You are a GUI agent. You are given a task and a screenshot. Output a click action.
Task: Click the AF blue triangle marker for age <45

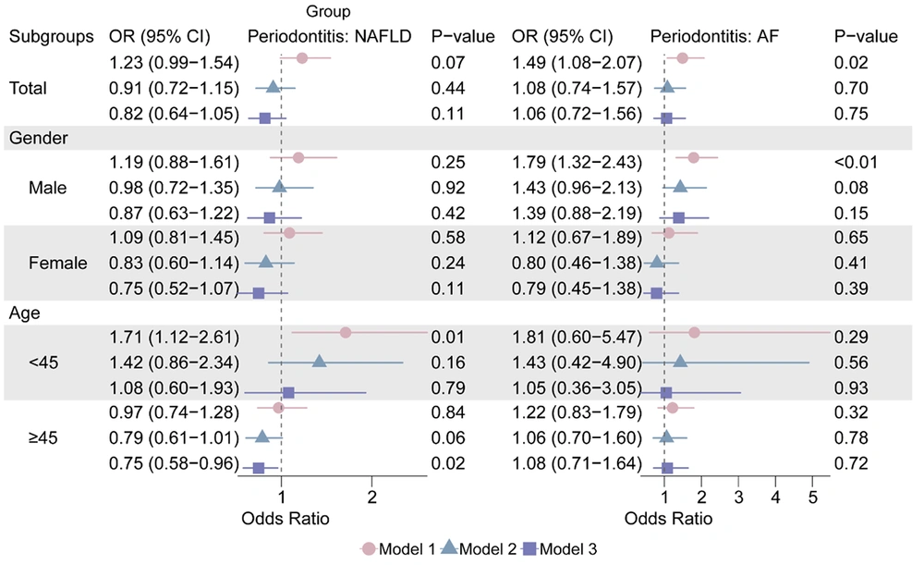click(681, 361)
